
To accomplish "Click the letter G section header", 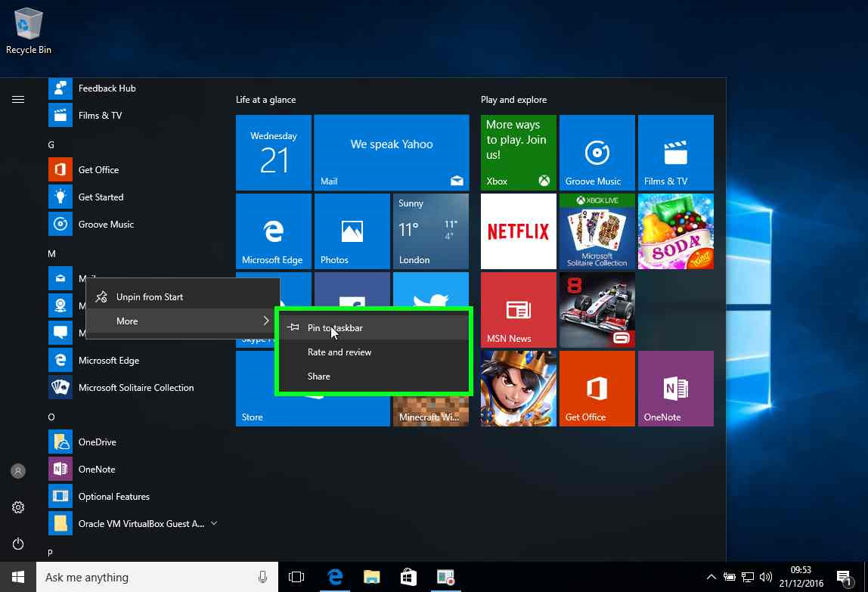I will tap(51, 145).
